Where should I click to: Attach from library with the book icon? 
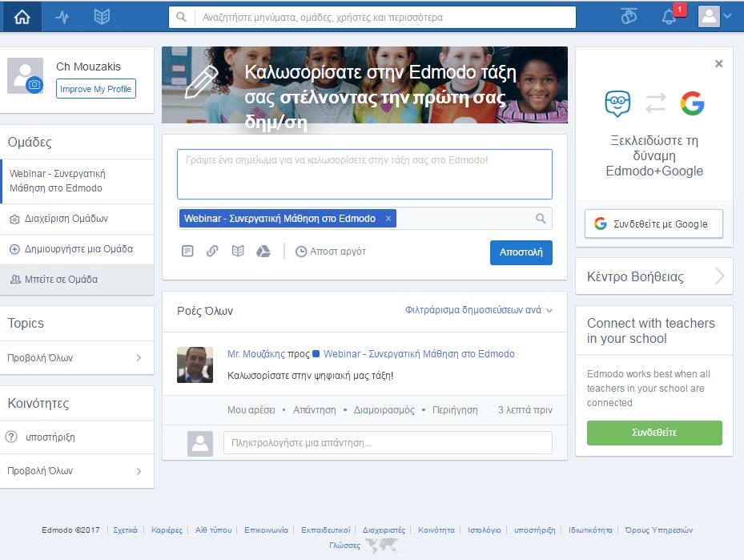tap(238, 251)
